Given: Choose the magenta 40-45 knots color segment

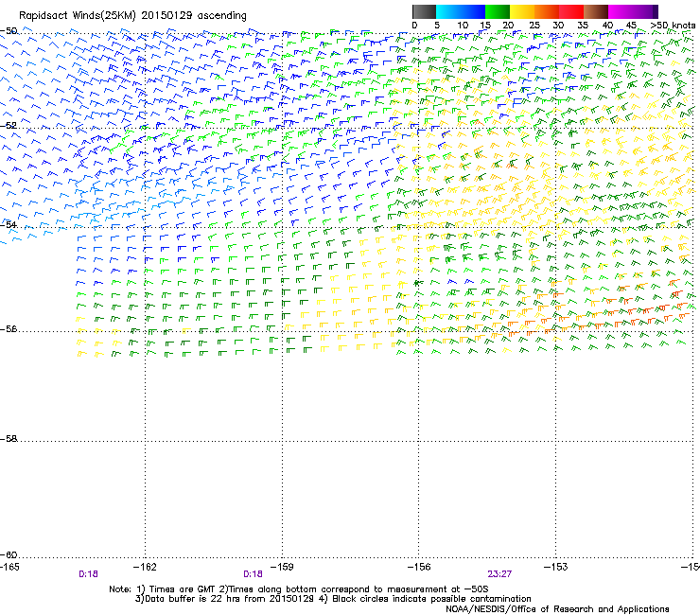Looking at the screenshot, I should pos(621,11).
